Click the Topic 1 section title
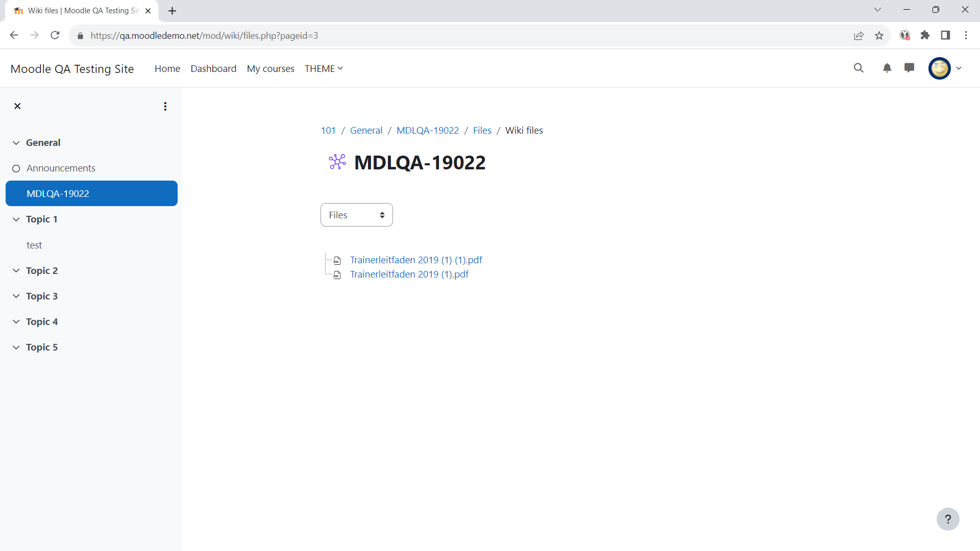980x551 pixels. (42, 219)
